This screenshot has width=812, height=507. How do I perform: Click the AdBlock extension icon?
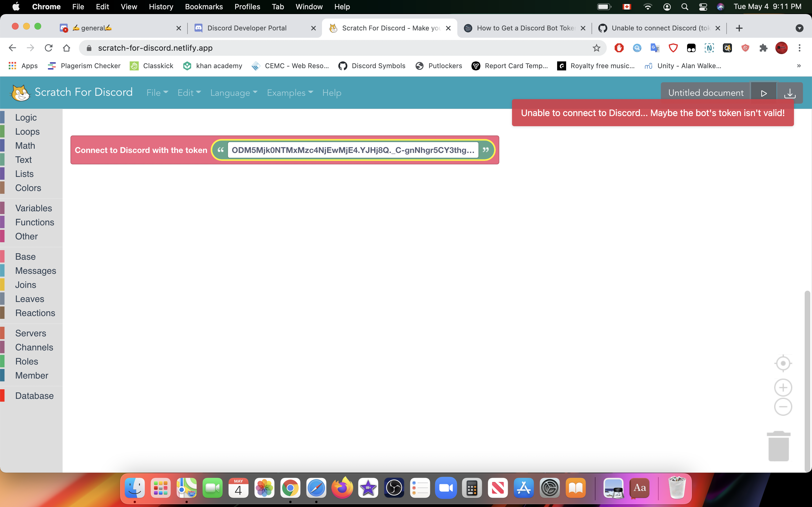(x=619, y=48)
